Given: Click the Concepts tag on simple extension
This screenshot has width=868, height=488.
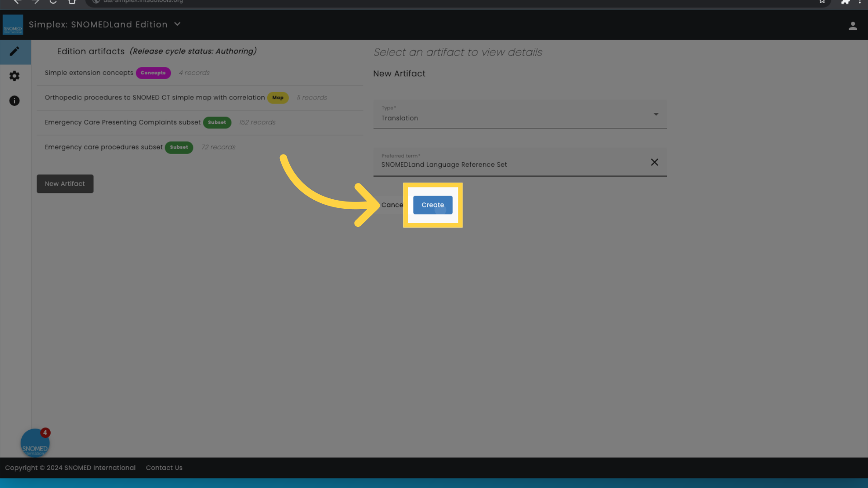Looking at the screenshot, I should (153, 73).
